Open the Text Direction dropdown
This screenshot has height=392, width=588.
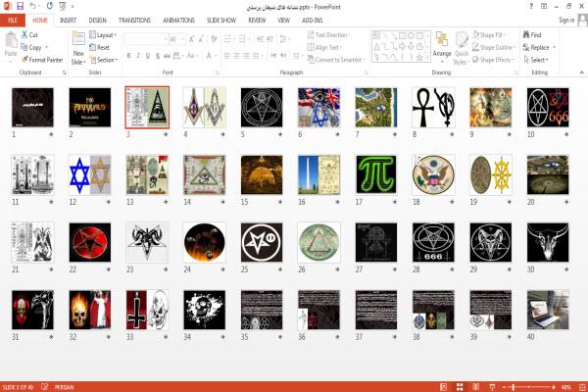click(x=329, y=35)
